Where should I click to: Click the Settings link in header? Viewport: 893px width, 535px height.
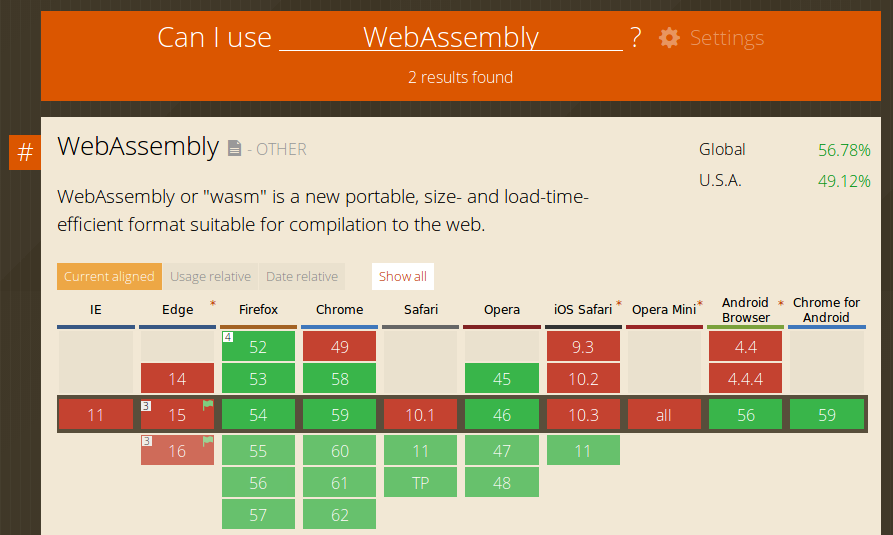tap(726, 38)
